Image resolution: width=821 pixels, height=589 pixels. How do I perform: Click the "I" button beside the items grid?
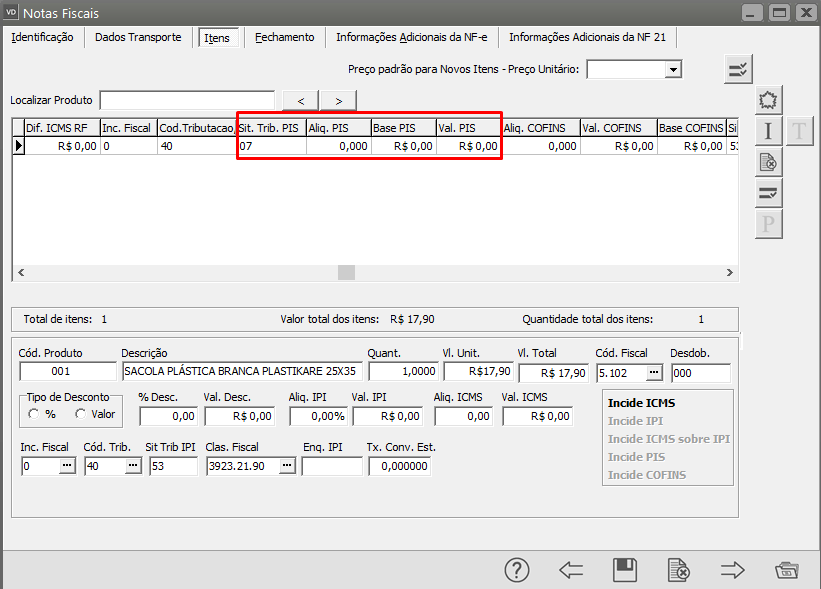[768, 131]
